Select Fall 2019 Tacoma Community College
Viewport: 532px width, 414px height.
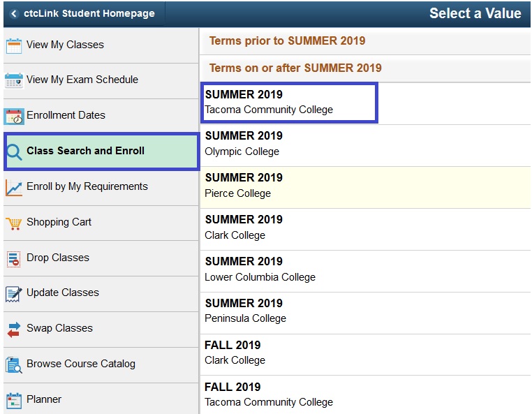click(x=365, y=394)
